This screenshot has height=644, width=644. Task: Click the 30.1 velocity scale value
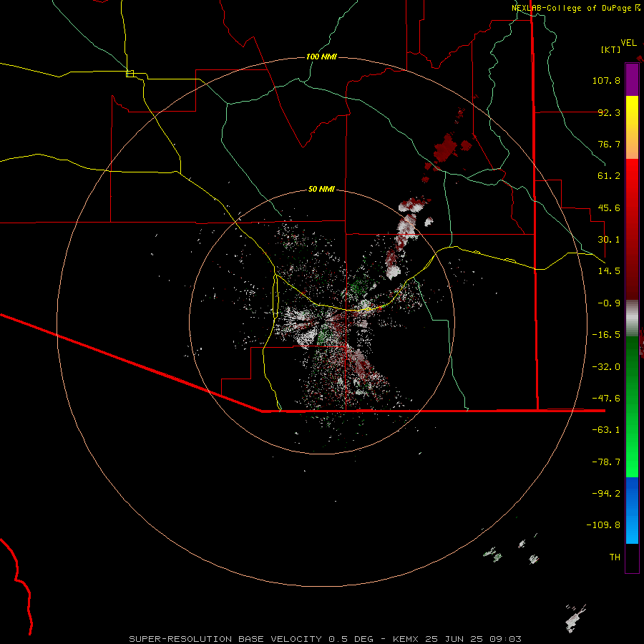609,240
